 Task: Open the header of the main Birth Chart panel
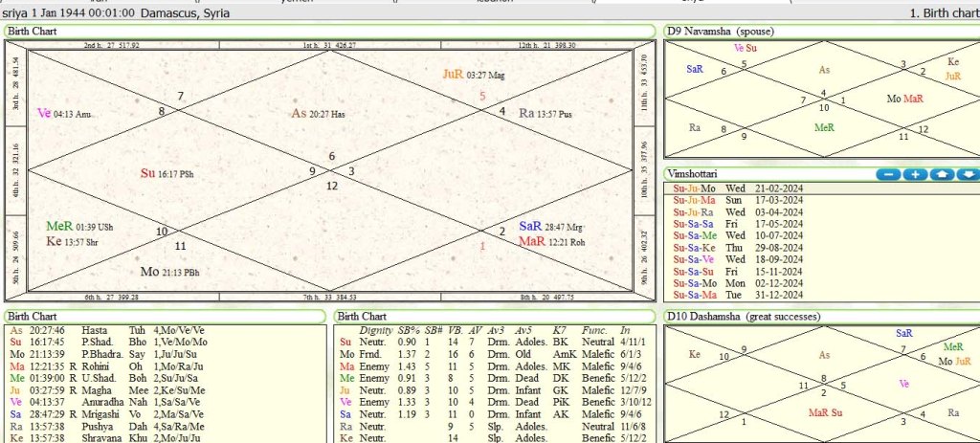33,32
